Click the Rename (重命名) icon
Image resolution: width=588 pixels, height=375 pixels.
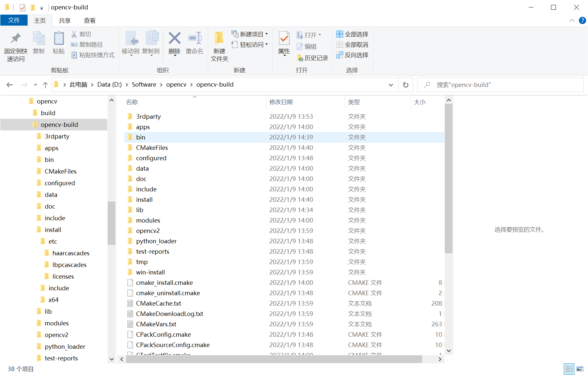[x=194, y=38]
